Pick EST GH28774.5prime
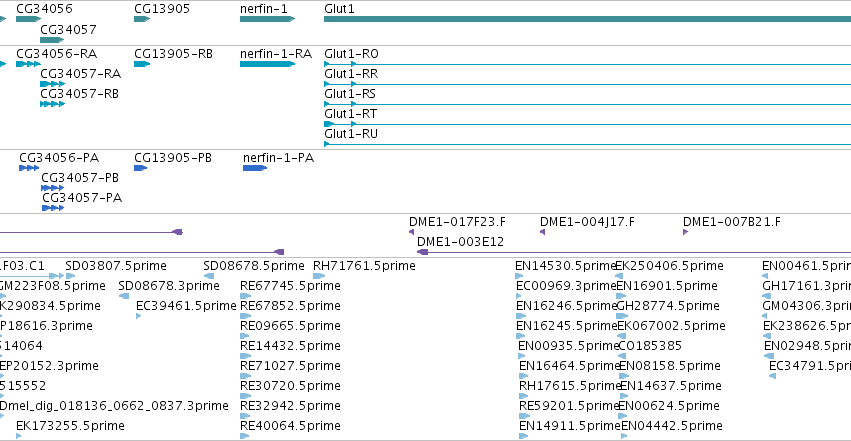This screenshot has width=851, height=441. [x=668, y=306]
